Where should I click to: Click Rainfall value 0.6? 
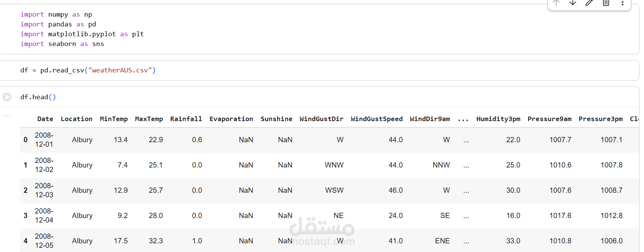197,140
